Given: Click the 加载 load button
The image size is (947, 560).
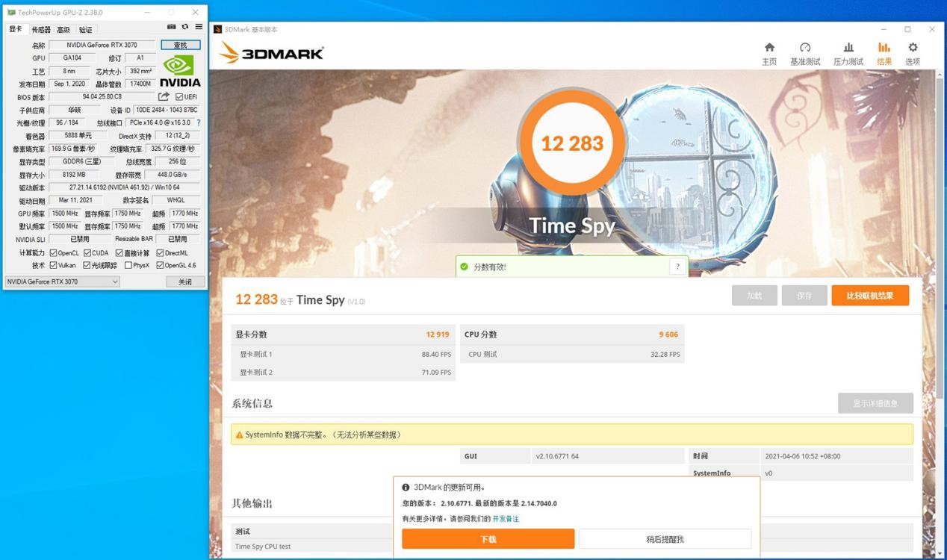Looking at the screenshot, I should (x=754, y=296).
